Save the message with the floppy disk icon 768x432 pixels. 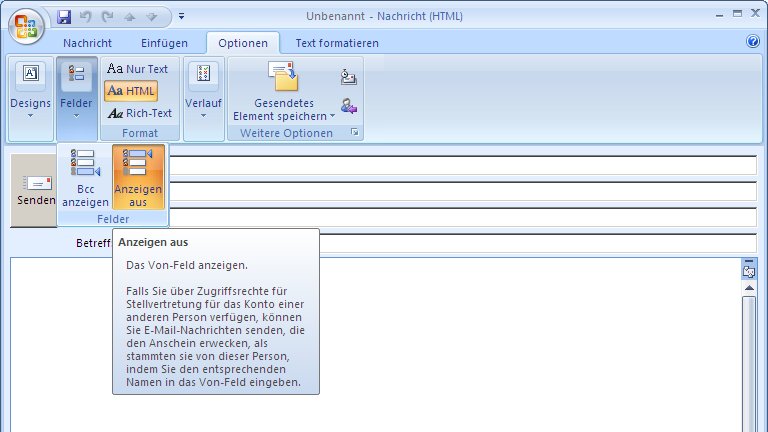tap(64, 17)
